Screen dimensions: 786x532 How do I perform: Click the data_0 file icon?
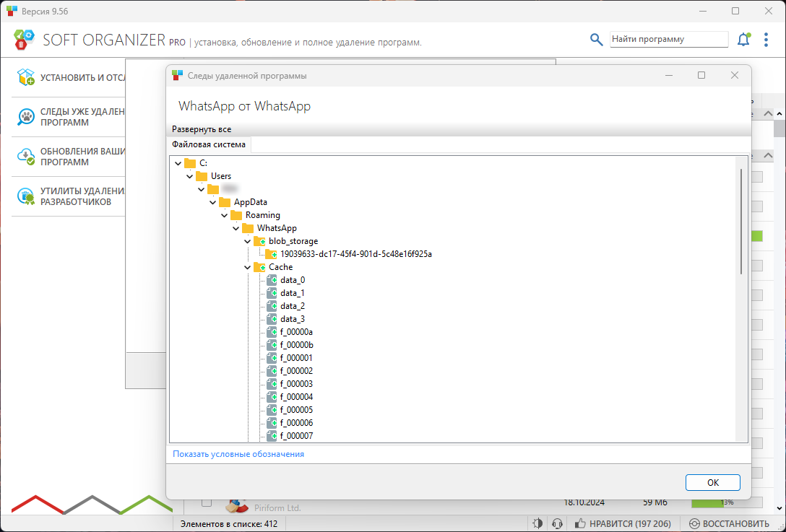pos(272,280)
